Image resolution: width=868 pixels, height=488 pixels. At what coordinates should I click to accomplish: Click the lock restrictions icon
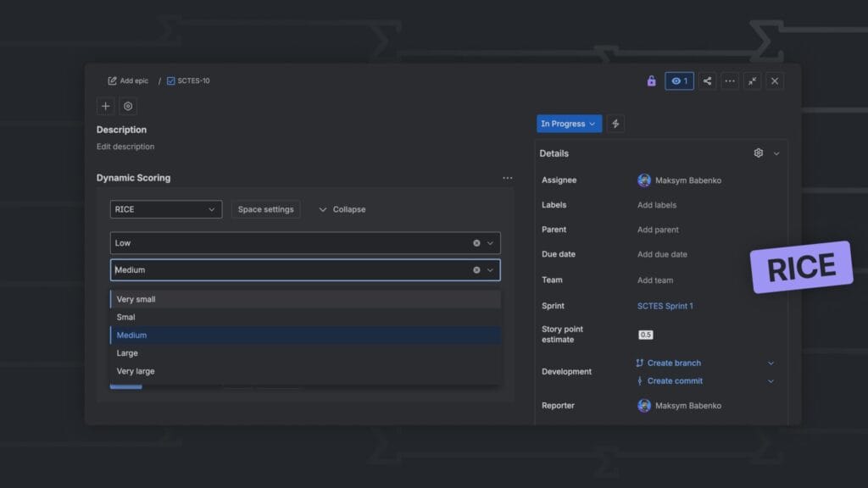[x=651, y=81]
